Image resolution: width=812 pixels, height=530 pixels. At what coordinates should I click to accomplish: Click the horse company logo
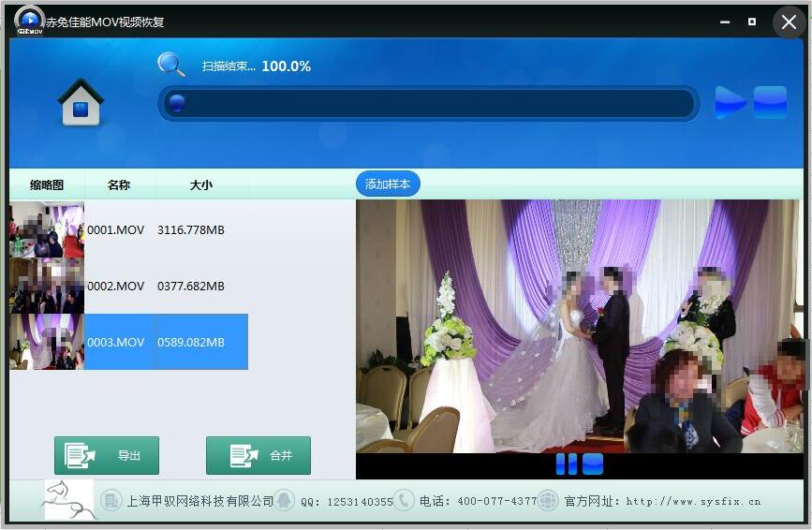click(x=69, y=499)
